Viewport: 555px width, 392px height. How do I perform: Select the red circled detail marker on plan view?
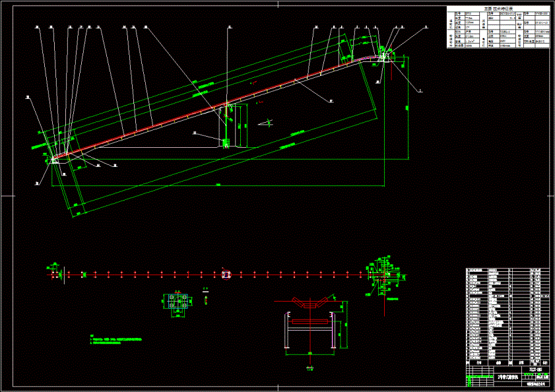pos(226,275)
